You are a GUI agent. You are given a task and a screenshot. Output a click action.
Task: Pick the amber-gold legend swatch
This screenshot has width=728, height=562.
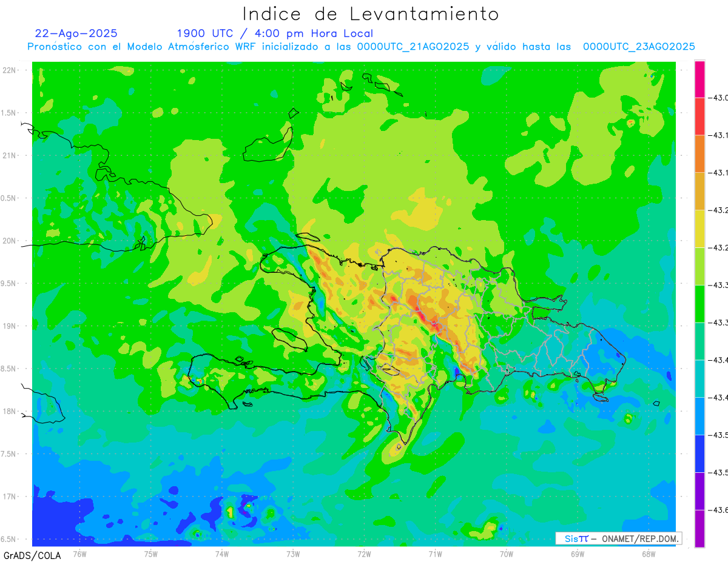699,192
